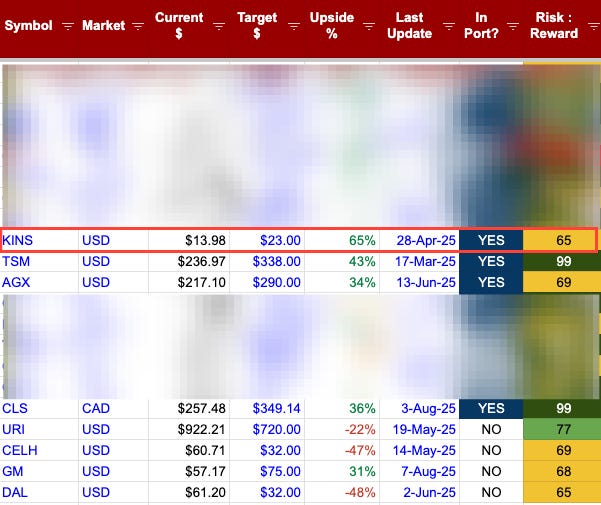Screen dimensions: 601x505
Task: Click the AGX symbol cell
Action: pyautogui.click(x=40, y=282)
